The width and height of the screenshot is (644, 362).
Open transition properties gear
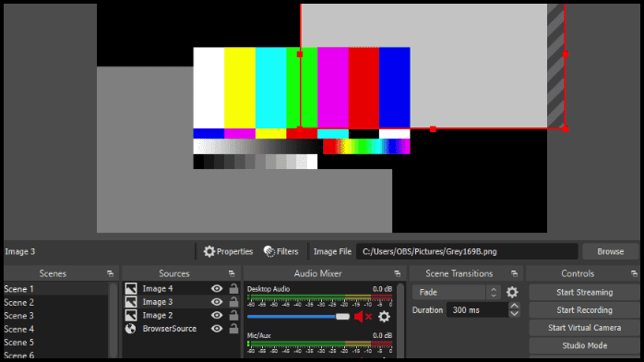click(x=512, y=293)
